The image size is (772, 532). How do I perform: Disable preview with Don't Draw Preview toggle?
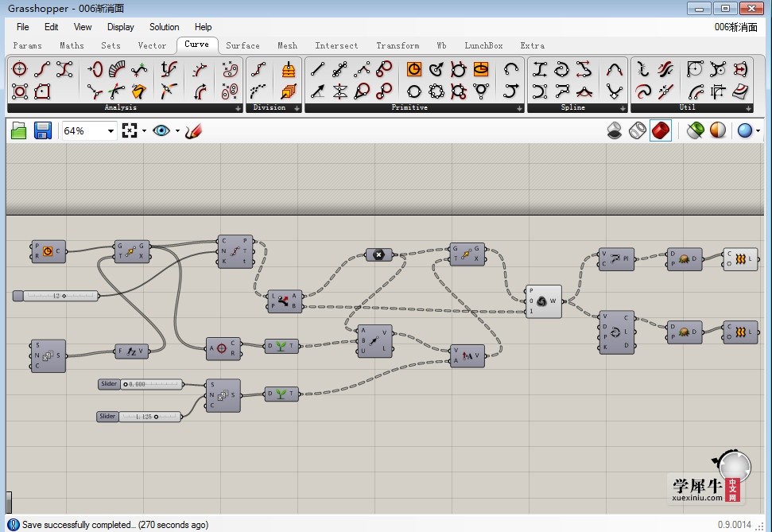click(614, 131)
